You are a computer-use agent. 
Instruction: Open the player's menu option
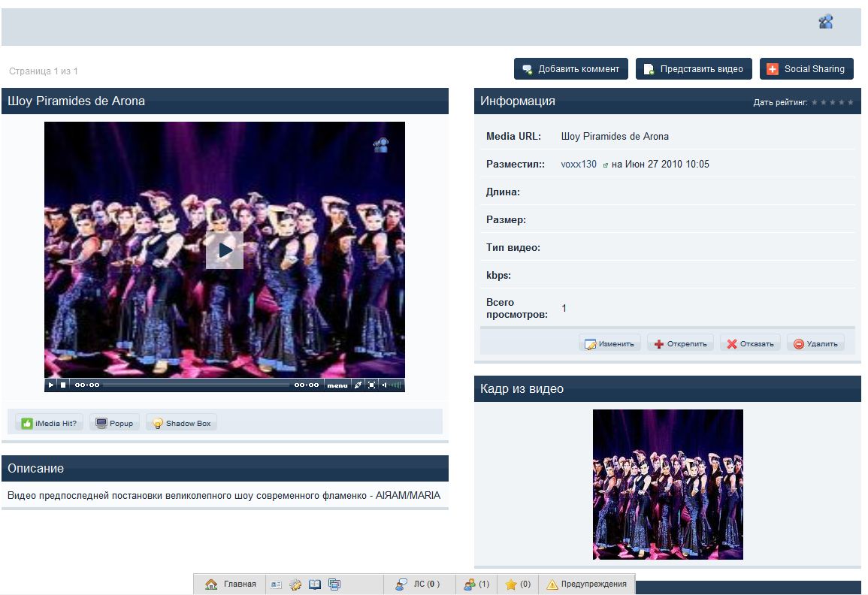(x=337, y=385)
